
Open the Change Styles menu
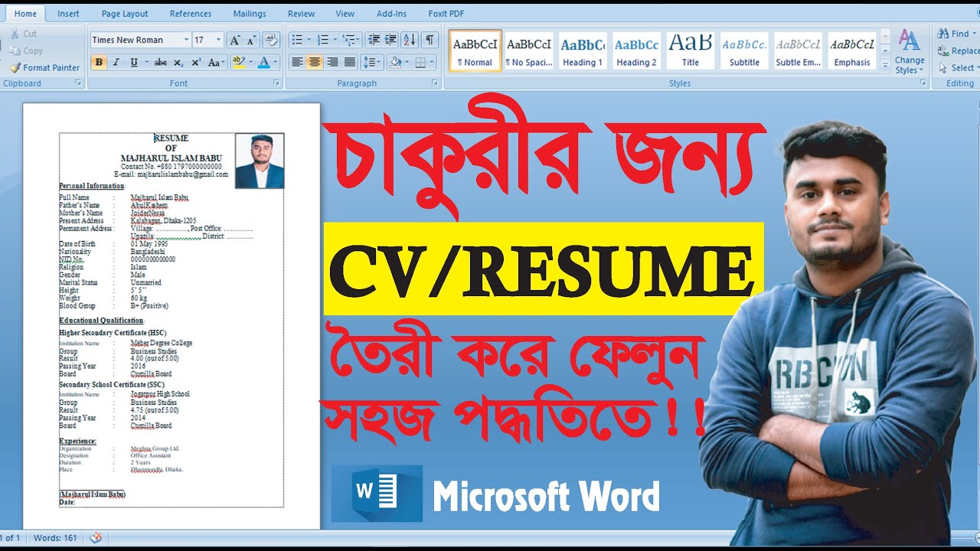click(x=910, y=52)
